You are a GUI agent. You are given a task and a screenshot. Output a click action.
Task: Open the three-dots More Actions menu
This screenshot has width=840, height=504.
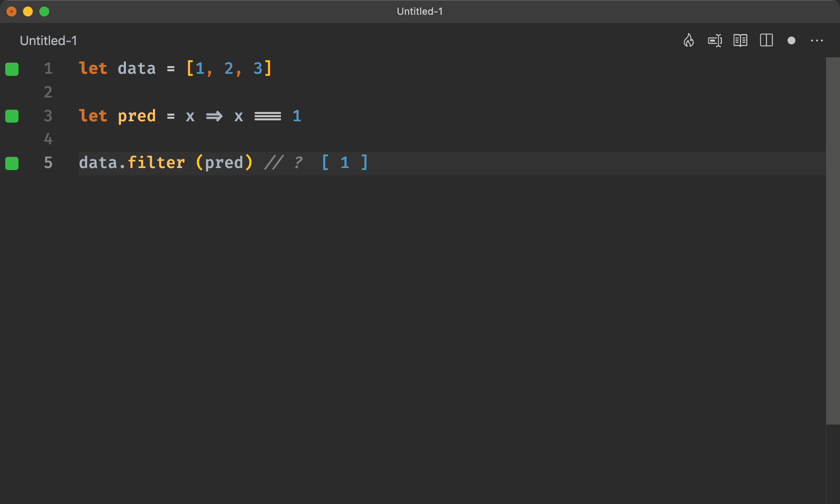point(817,41)
